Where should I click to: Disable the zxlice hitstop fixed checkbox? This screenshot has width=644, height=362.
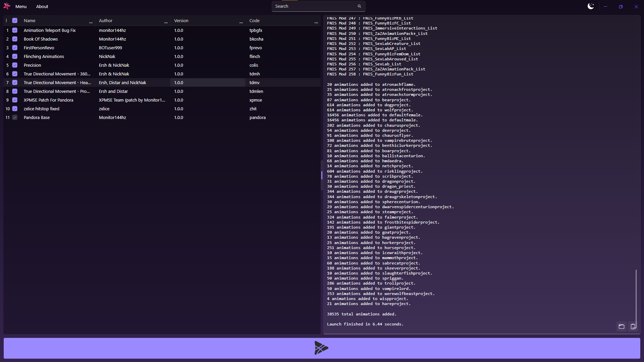[x=15, y=109]
